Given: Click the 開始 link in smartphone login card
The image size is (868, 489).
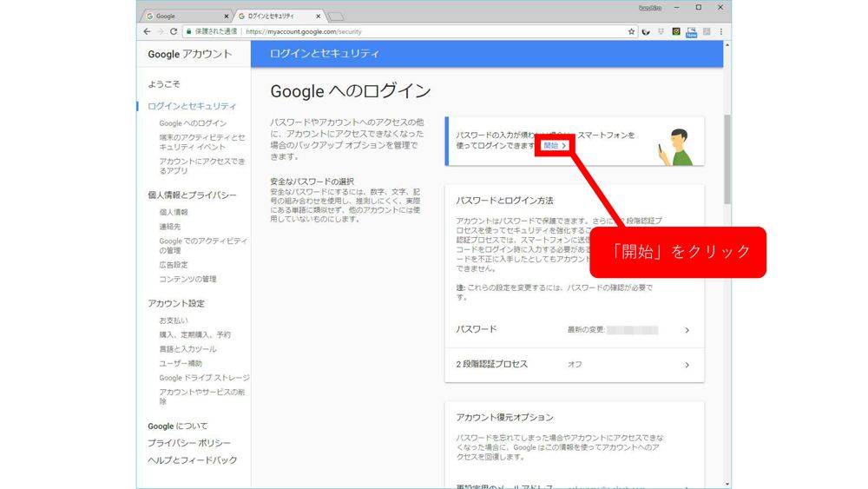Looking at the screenshot, I should click(x=555, y=146).
